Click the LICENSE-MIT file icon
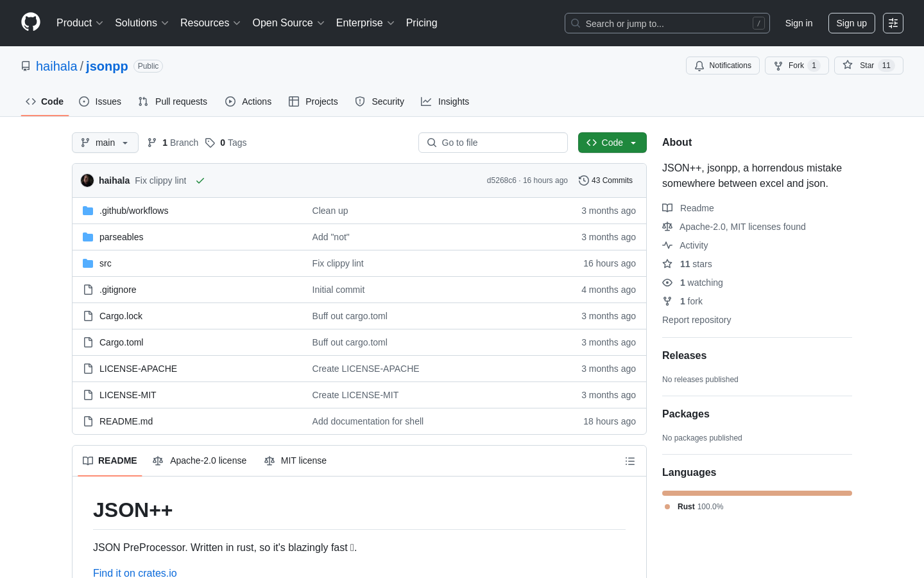Screen dimensions: 924x578 [x=88, y=395]
